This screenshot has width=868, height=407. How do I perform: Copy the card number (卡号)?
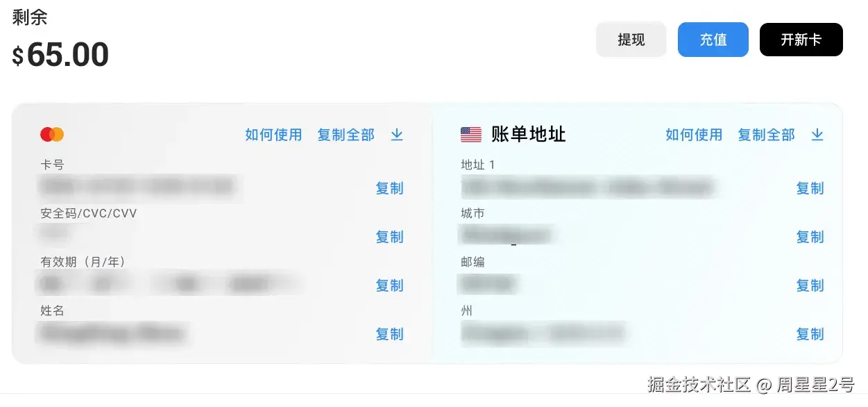(x=389, y=188)
